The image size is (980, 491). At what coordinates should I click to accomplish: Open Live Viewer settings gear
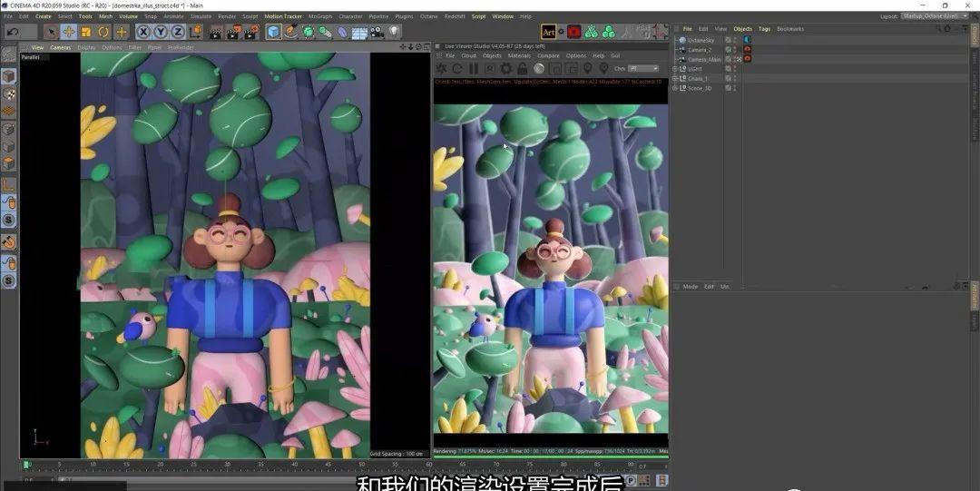(x=506, y=68)
